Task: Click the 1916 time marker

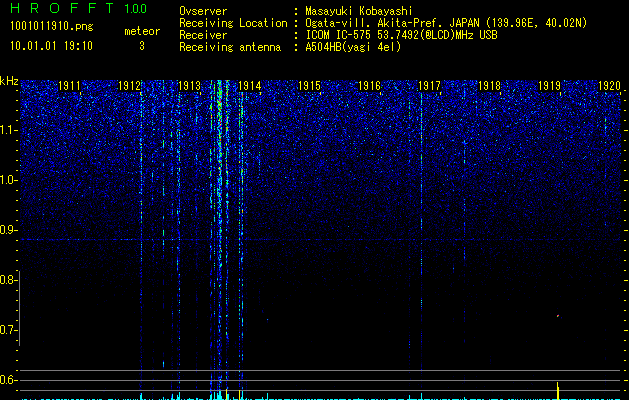Action: (369, 86)
